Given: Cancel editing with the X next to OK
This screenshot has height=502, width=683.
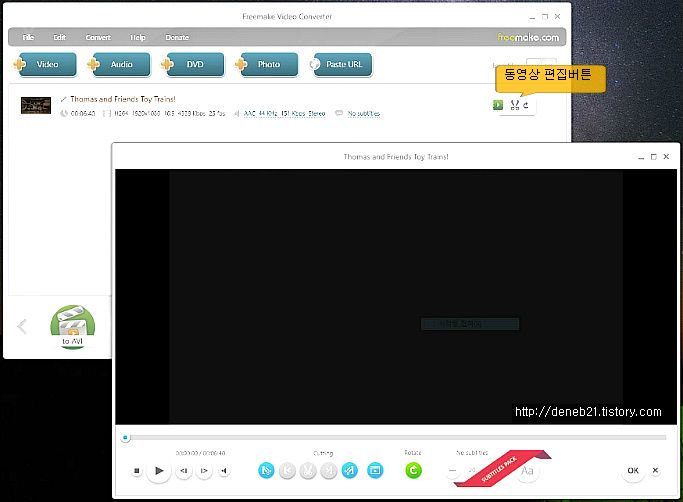Looking at the screenshot, I should pyautogui.click(x=655, y=471).
